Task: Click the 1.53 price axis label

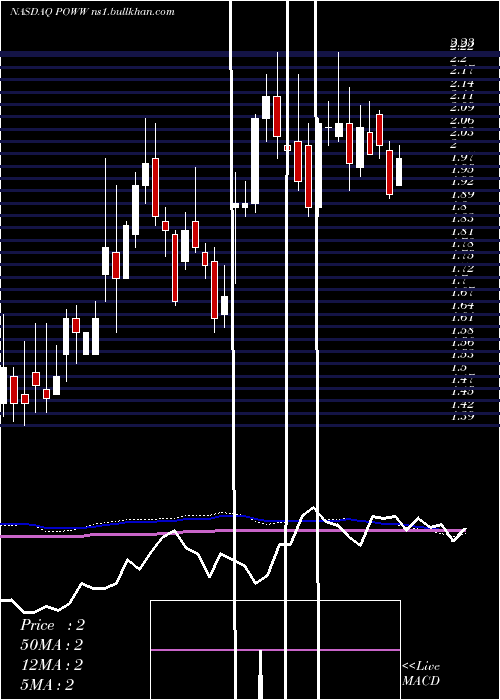Action: (462, 355)
